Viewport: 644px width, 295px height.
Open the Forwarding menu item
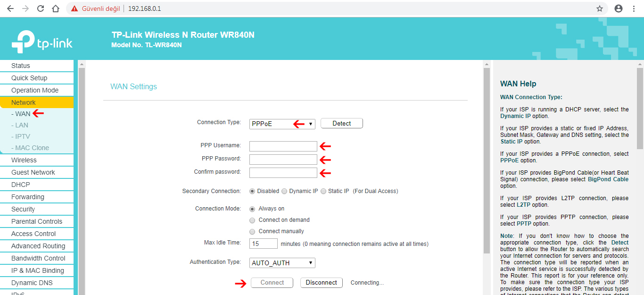tap(37, 197)
